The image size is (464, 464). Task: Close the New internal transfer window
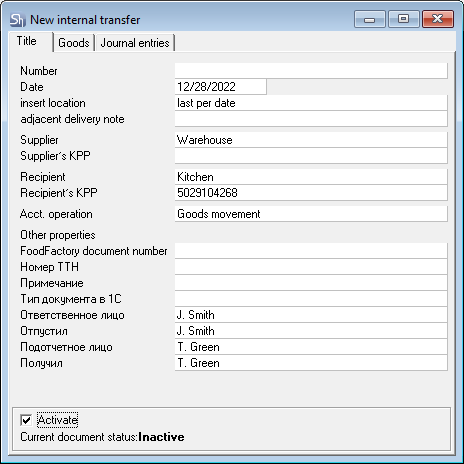[438, 19]
